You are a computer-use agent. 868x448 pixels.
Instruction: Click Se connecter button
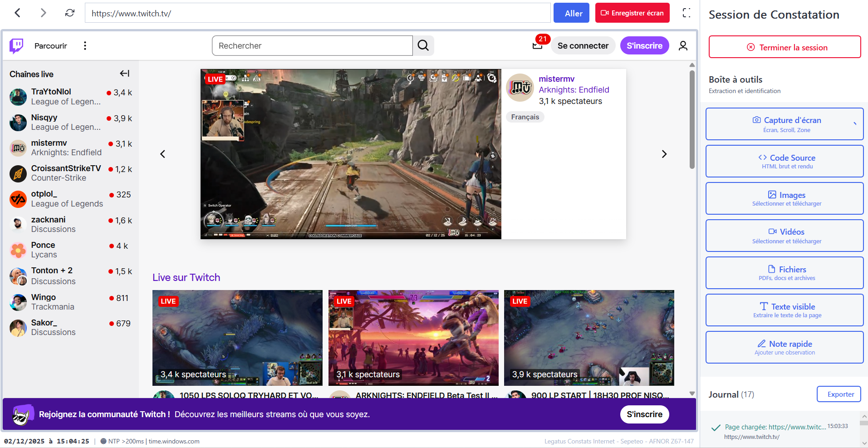click(583, 46)
